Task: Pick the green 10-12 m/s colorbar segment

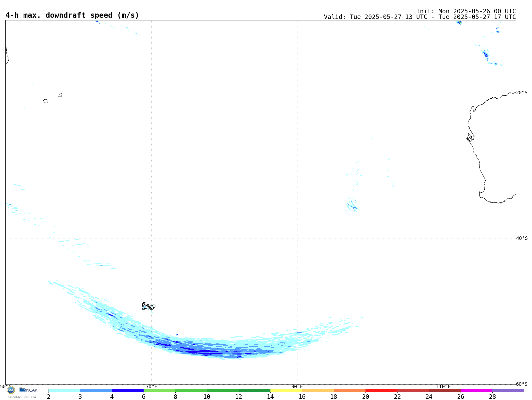Action: tap(223, 391)
